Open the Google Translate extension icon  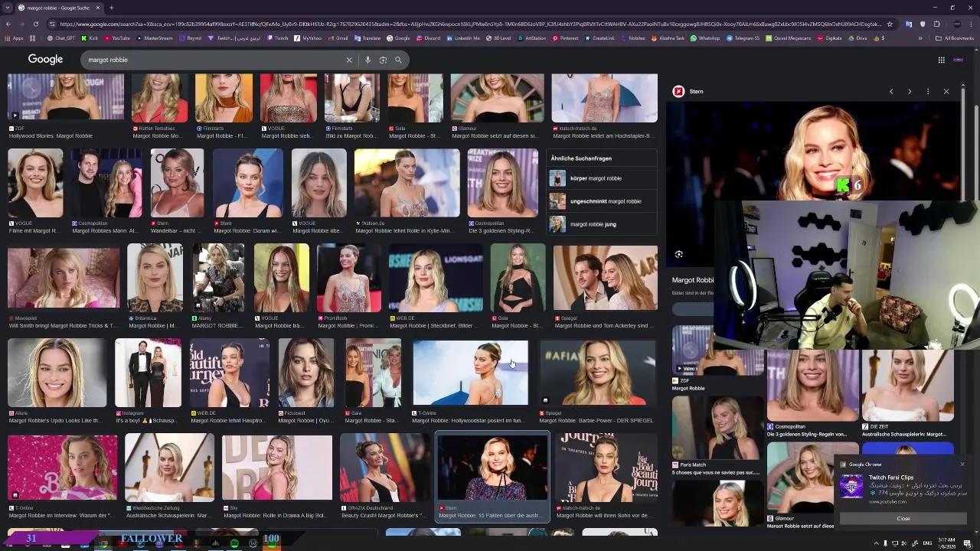pos(909,24)
